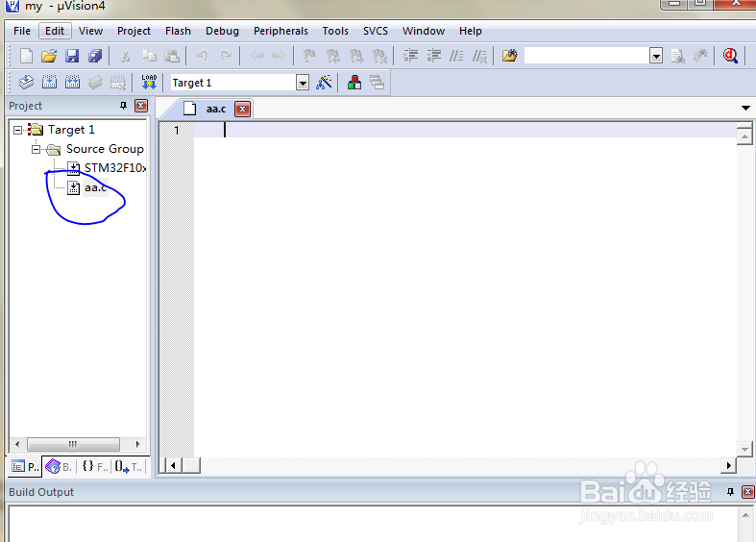Screen dimensions: 756x542
Task: Switch to Functions tab in Project panel
Action: [94, 466]
